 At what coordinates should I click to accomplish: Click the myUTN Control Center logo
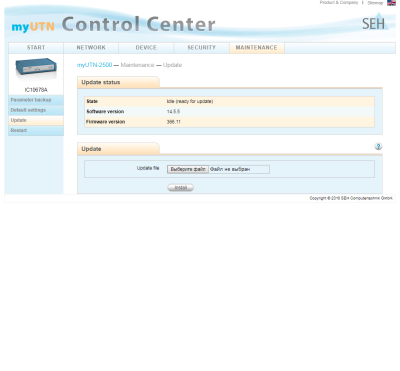click(x=113, y=25)
